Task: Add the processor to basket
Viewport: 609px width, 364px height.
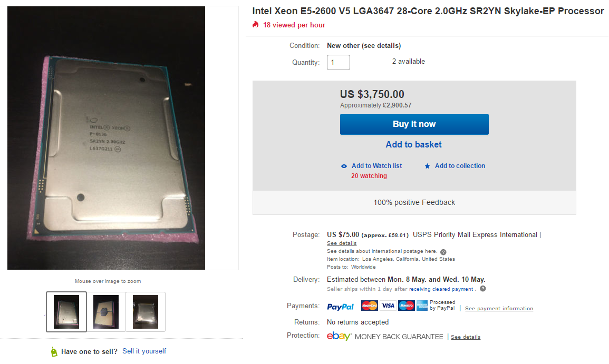Action: [414, 144]
